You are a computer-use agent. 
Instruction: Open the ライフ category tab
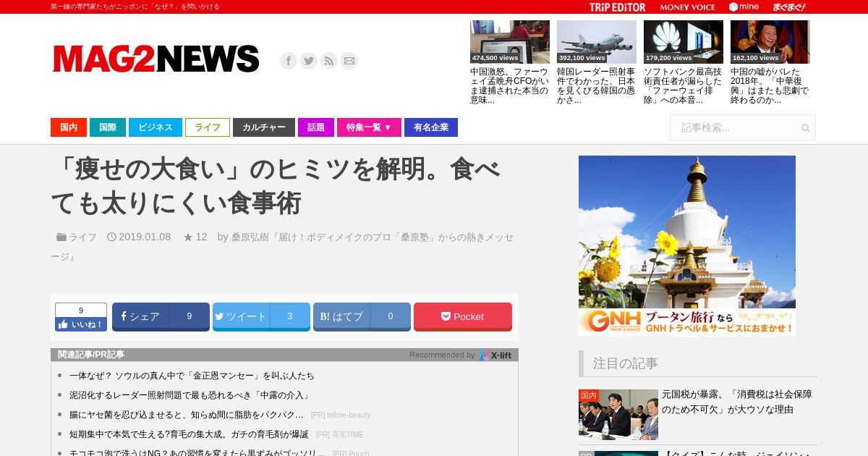click(x=208, y=127)
